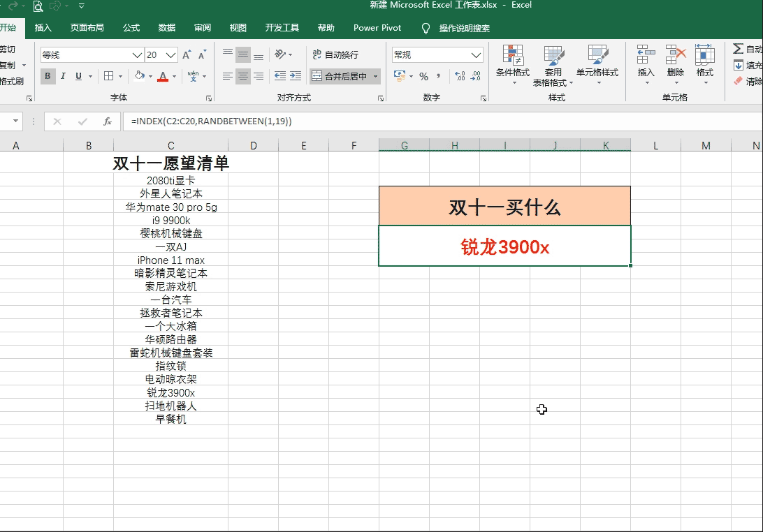The width and height of the screenshot is (763, 532).
Task: Select merged cell showing 锐龙3900x in red
Action: [504, 246]
